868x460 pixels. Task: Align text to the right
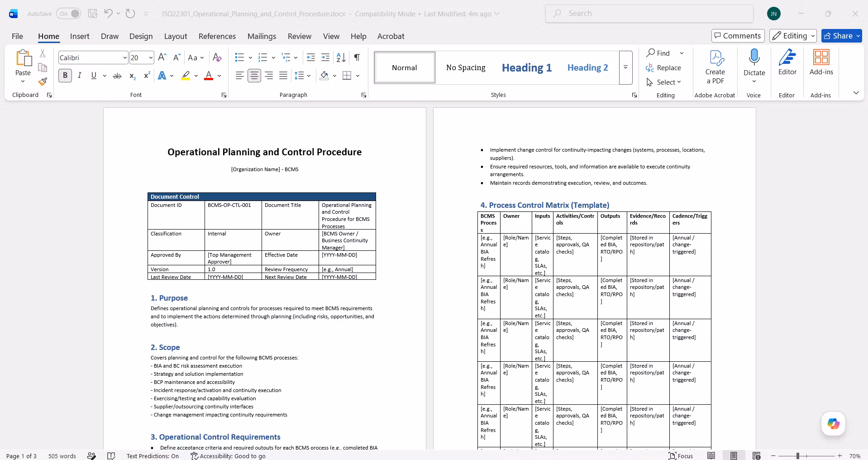point(269,76)
